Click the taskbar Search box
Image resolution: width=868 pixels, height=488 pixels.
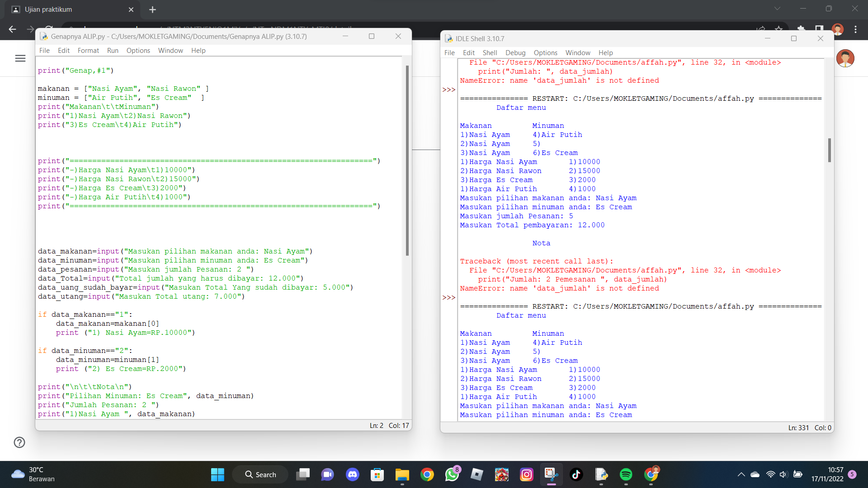(x=260, y=474)
